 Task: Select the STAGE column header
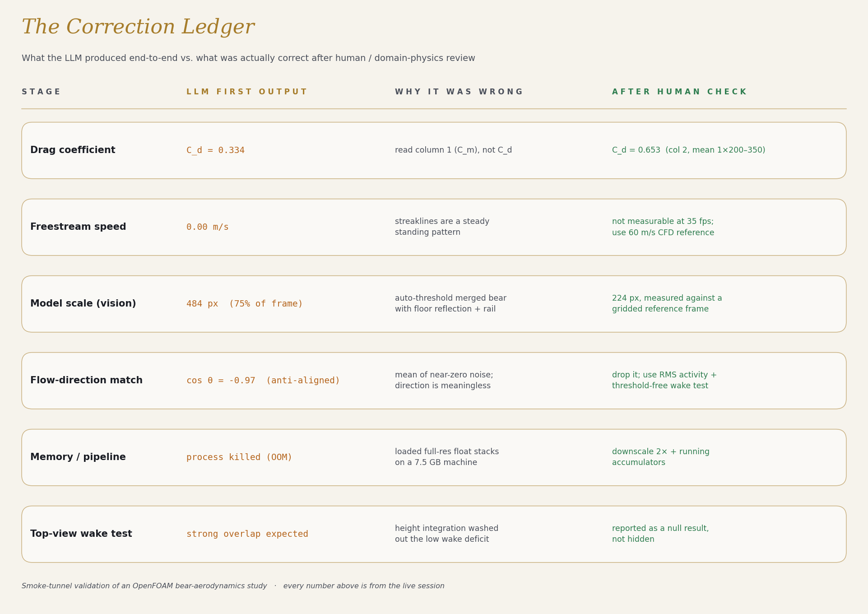pos(41,92)
